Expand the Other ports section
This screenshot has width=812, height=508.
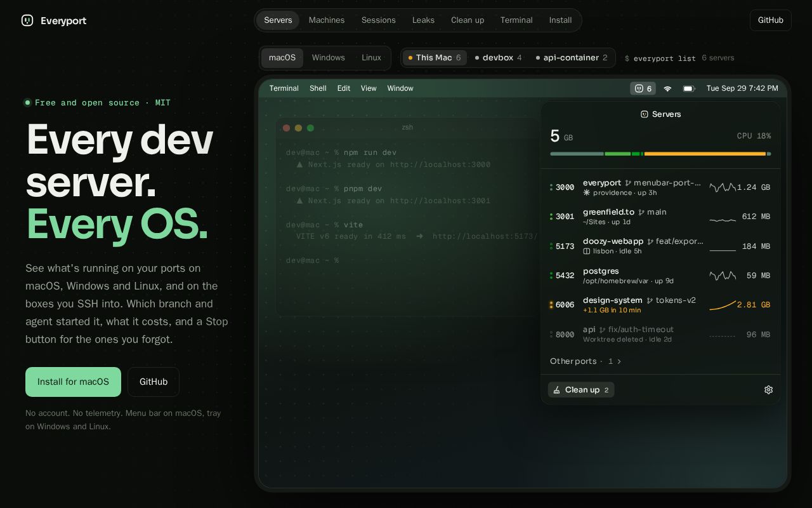click(586, 361)
